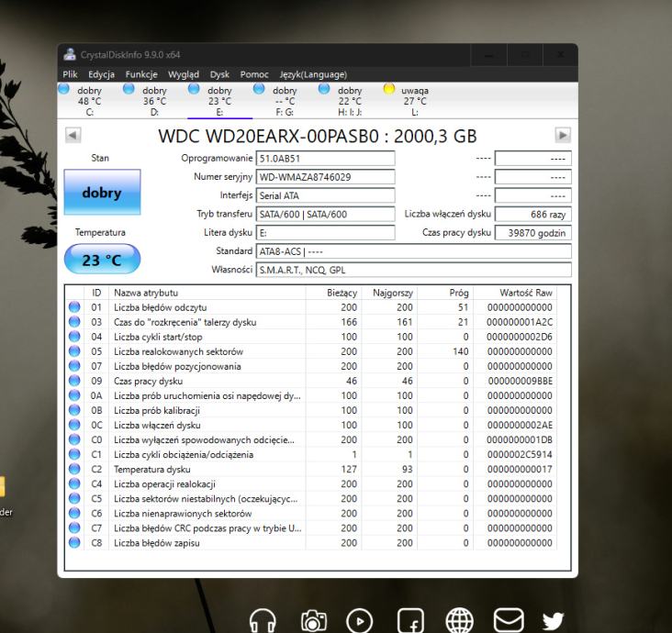Select disk L: tab marked uwaga
672x633 pixels.
(x=415, y=101)
